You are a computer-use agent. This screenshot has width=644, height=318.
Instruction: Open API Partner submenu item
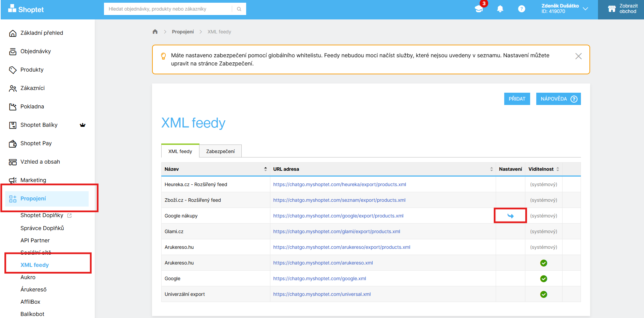point(35,240)
